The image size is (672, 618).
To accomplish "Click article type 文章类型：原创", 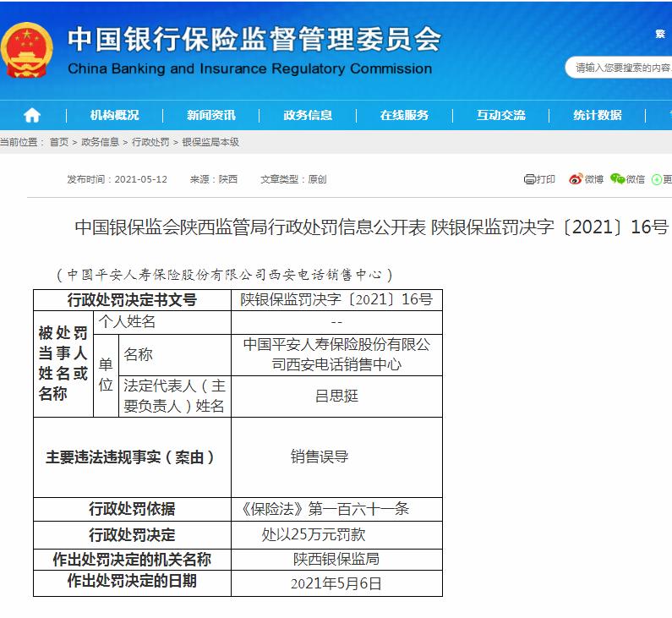I will tap(293, 179).
